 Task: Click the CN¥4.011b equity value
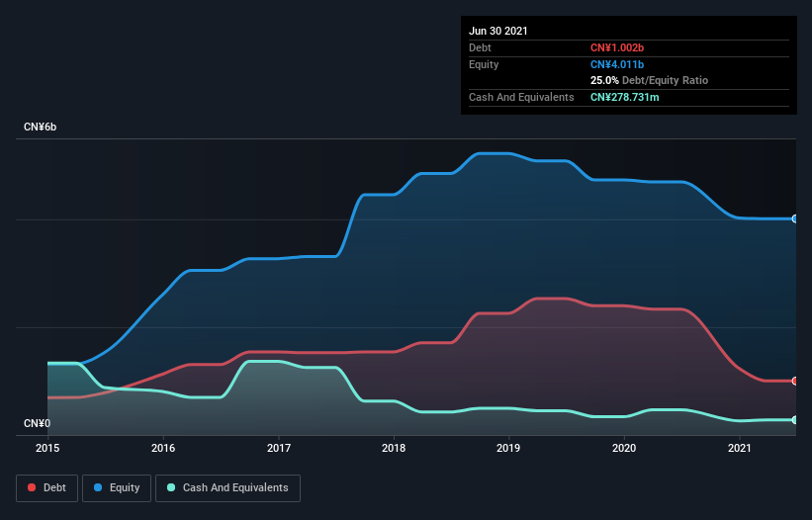coord(617,64)
